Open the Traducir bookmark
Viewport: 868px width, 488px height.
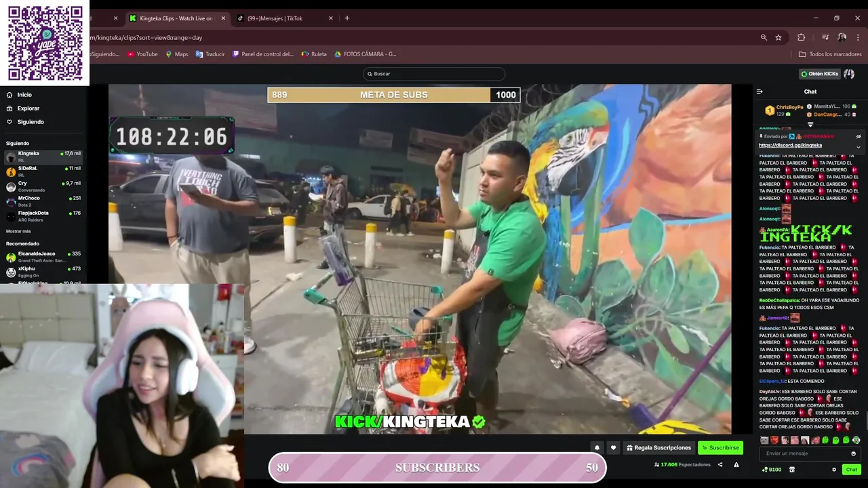210,54
